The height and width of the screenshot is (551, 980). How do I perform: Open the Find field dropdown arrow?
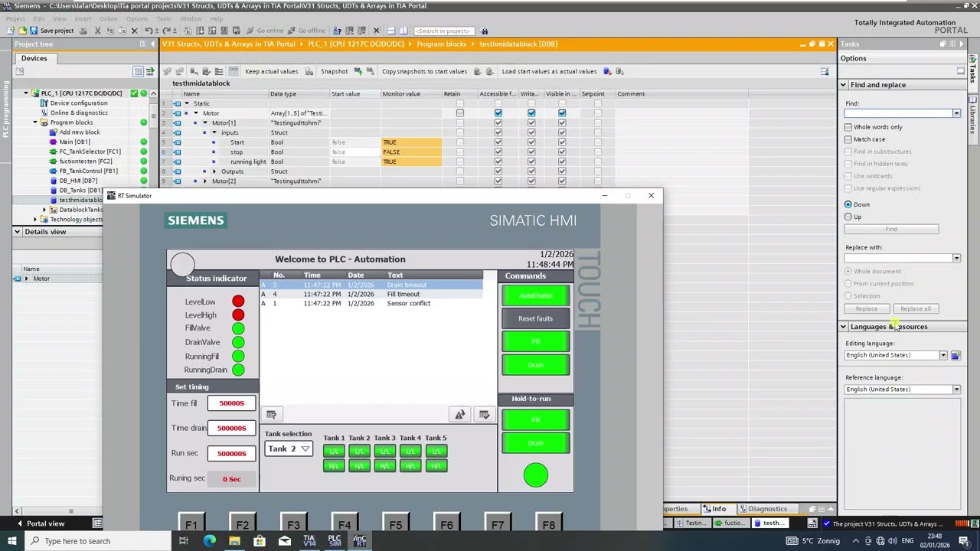pos(956,113)
